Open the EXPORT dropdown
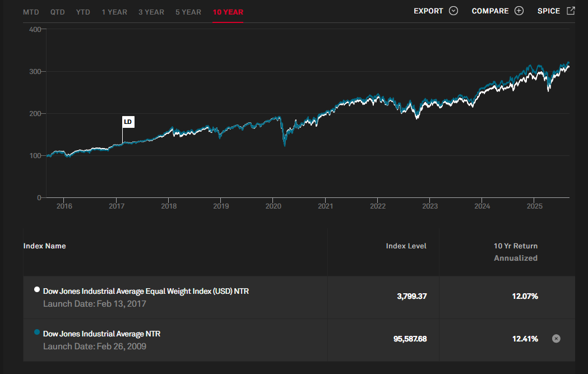588x374 pixels. [x=428, y=11]
